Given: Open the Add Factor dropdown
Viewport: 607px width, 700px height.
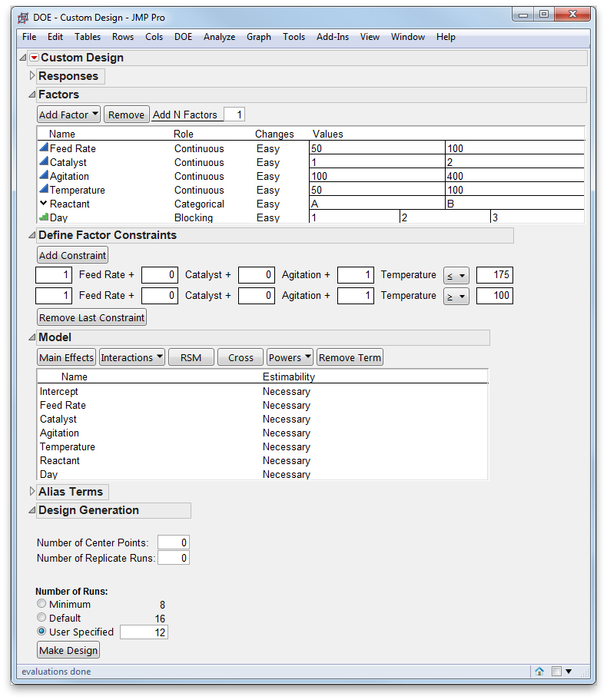Looking at the screenshot, I should [x=68, y=114].
